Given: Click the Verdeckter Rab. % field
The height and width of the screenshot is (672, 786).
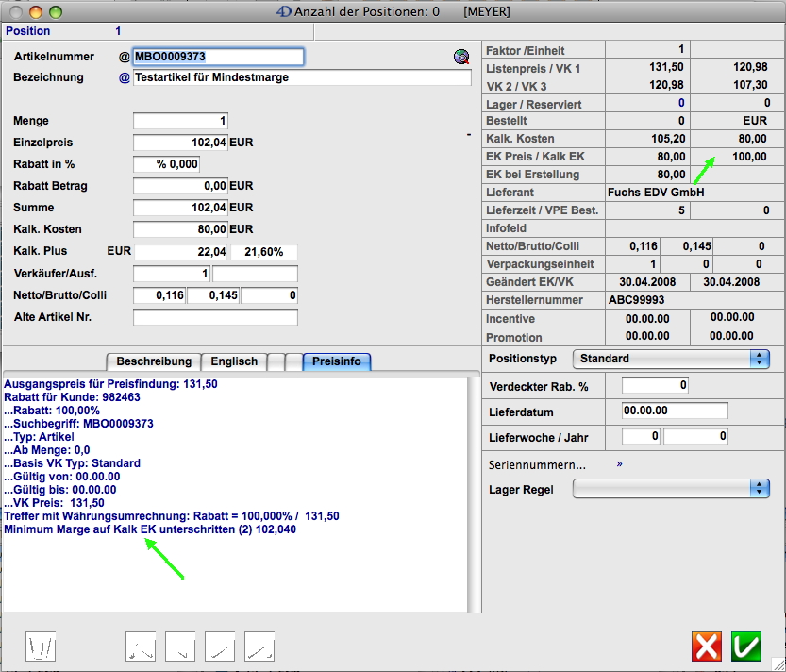Looking at the screenshot, I should [x=655, y=385].
